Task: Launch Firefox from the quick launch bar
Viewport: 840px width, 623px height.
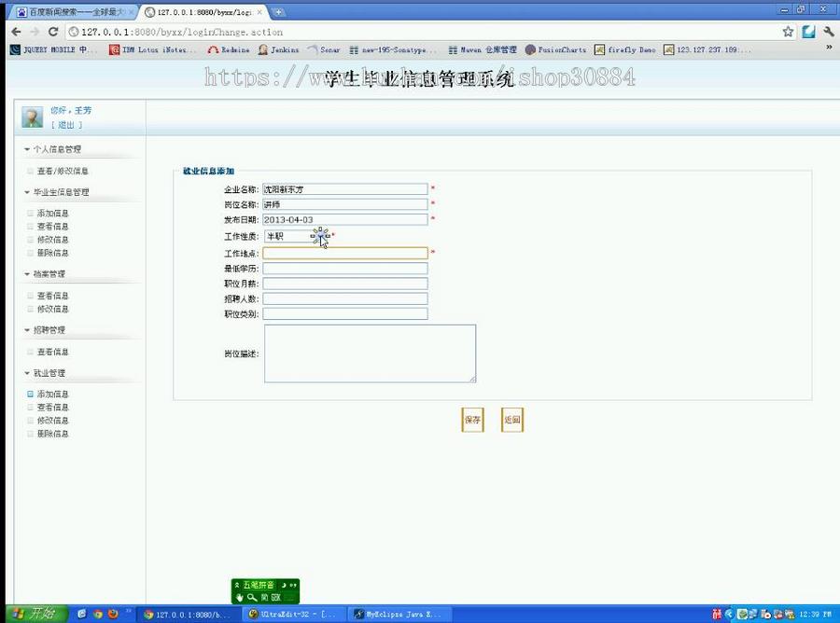Action: point(113,614)
